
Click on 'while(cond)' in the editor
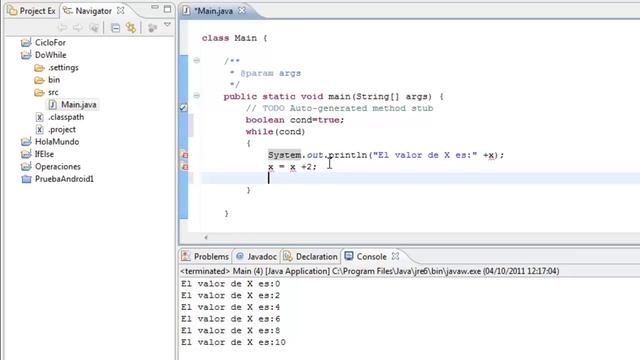[x=275, y=132]
